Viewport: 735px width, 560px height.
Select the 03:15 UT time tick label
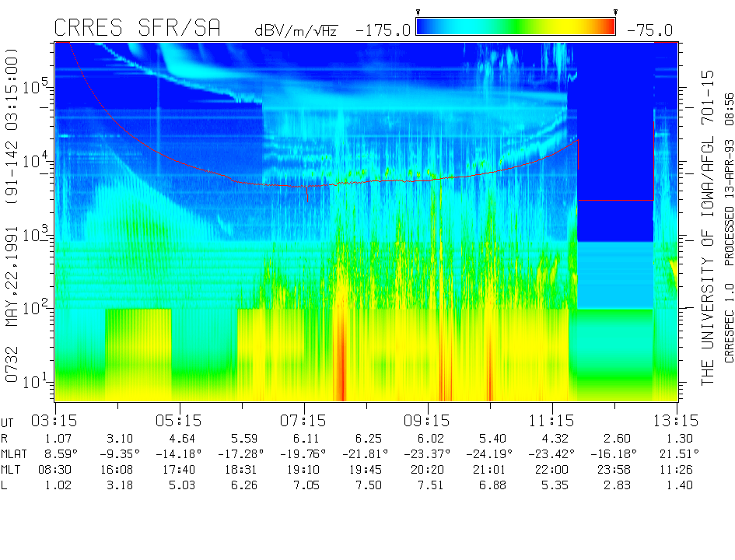coord(55,420)
